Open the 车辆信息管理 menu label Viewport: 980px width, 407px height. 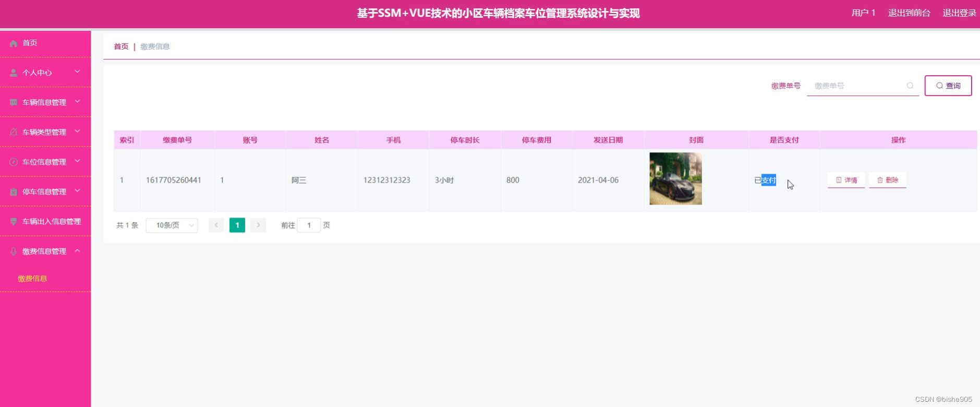coord(44,102)
